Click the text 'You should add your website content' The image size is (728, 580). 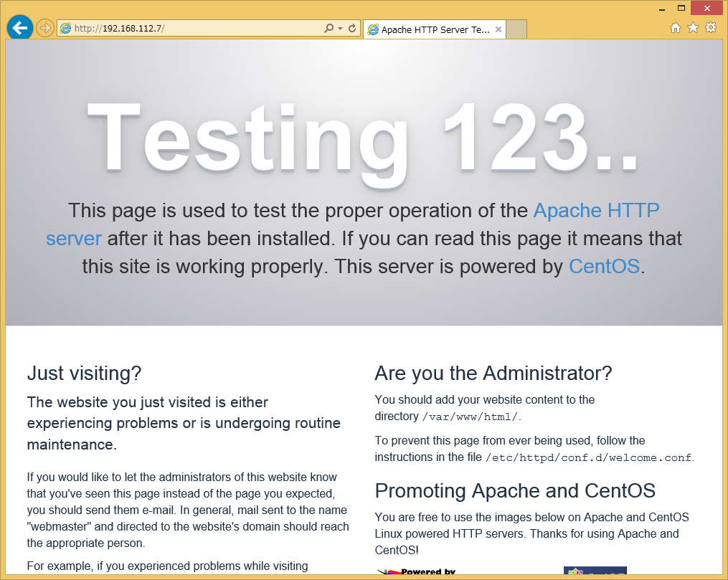pos(485,408)
